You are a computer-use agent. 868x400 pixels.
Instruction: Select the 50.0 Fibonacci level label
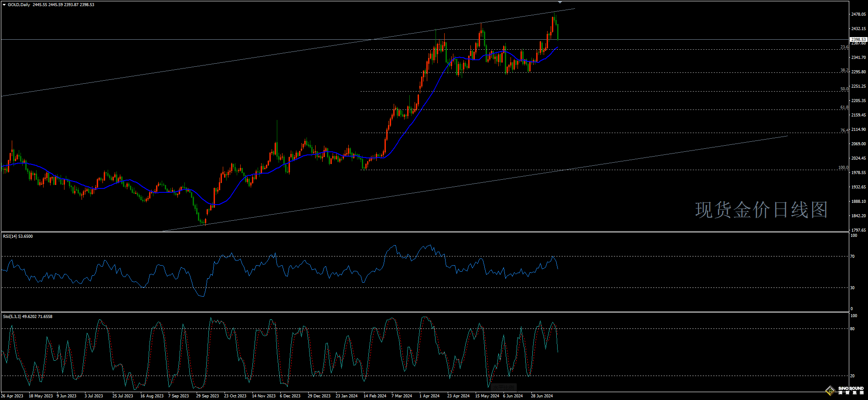click(x=844, y=89)
